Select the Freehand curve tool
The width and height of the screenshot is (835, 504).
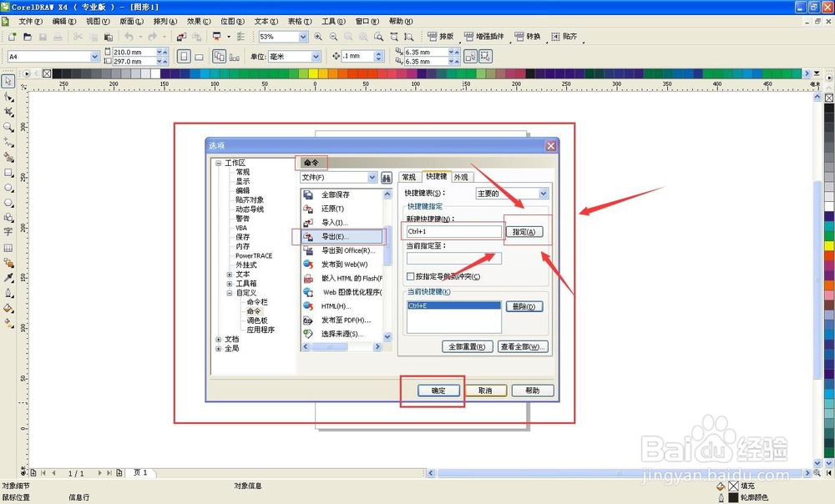click(8, 142)
